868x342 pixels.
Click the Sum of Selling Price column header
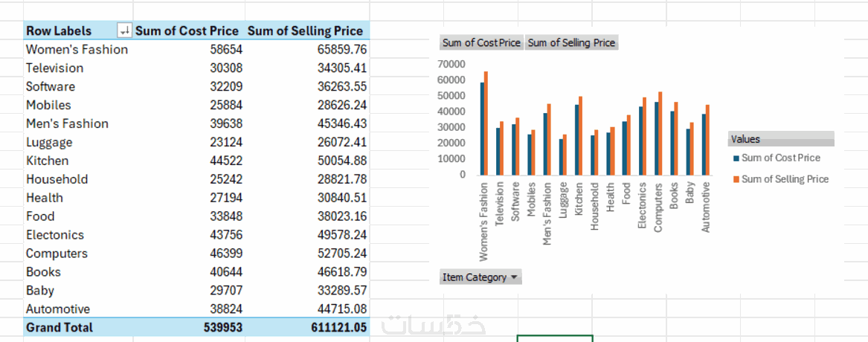coord(305,31)
